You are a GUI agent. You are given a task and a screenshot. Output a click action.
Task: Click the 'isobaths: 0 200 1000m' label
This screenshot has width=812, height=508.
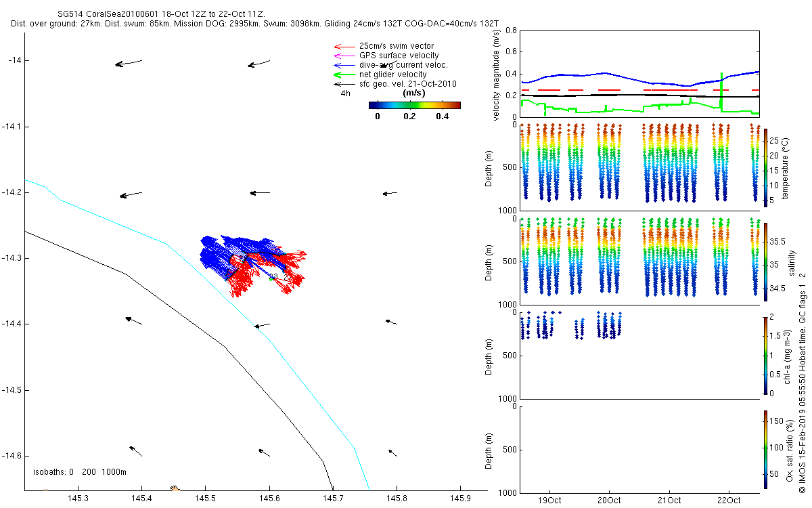[80, 472]
